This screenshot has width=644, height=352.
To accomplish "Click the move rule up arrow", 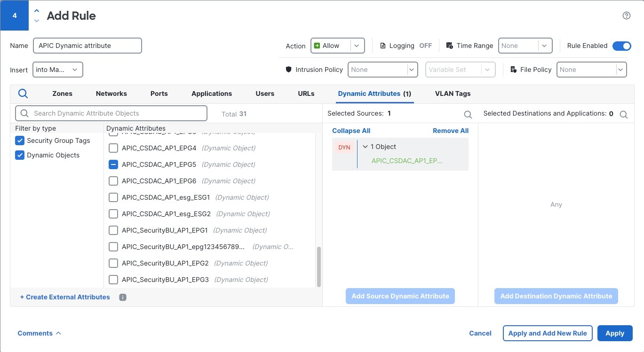I will click(x=37, y=11).
